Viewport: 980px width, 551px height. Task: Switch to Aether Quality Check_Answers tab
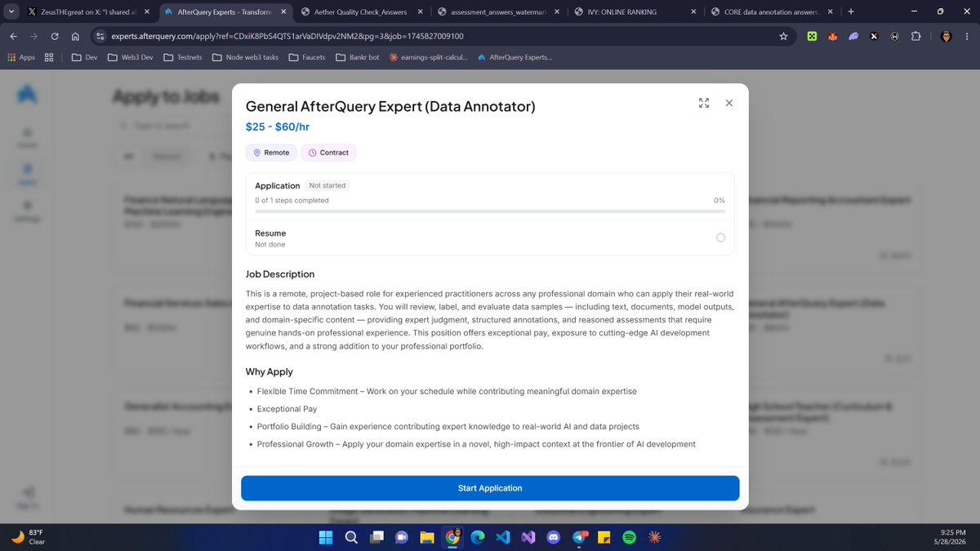point(360,12)
